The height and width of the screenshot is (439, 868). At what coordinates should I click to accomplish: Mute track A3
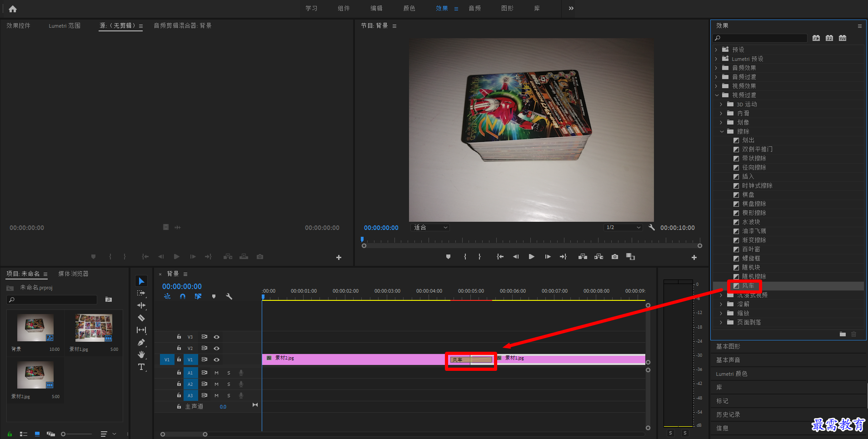(216, 395)
